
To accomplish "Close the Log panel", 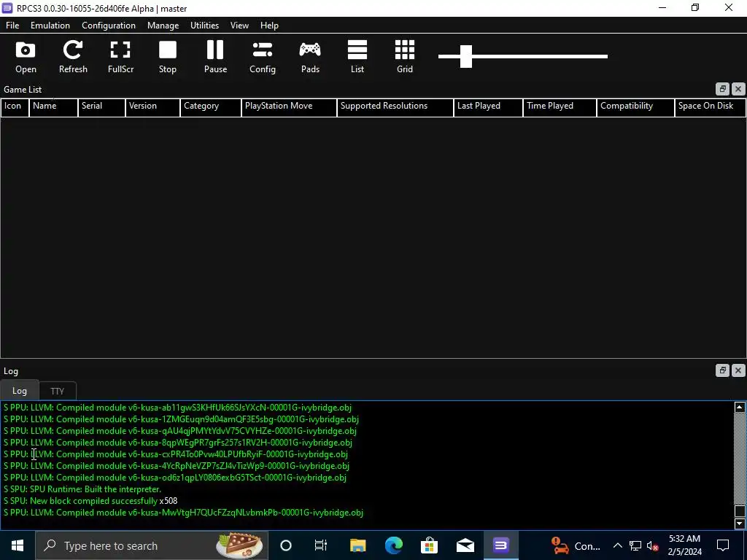I will (x=738, y=370).
